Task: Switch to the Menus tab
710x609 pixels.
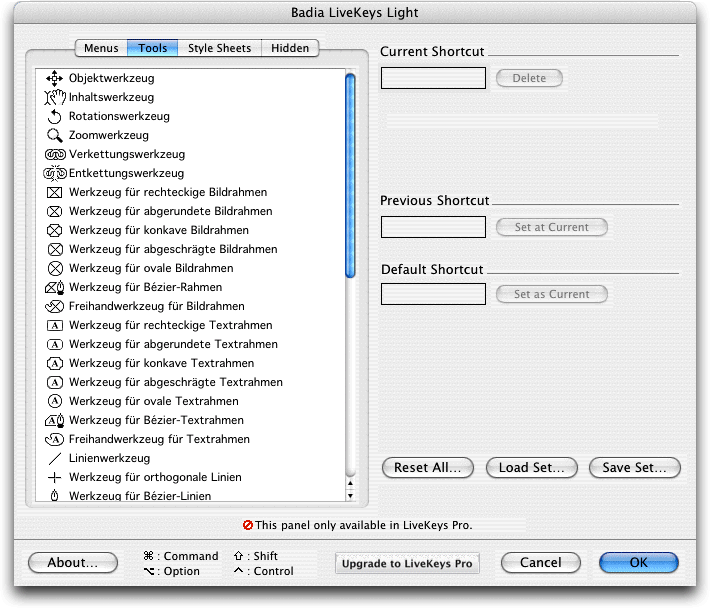Action: coord(101,48)
